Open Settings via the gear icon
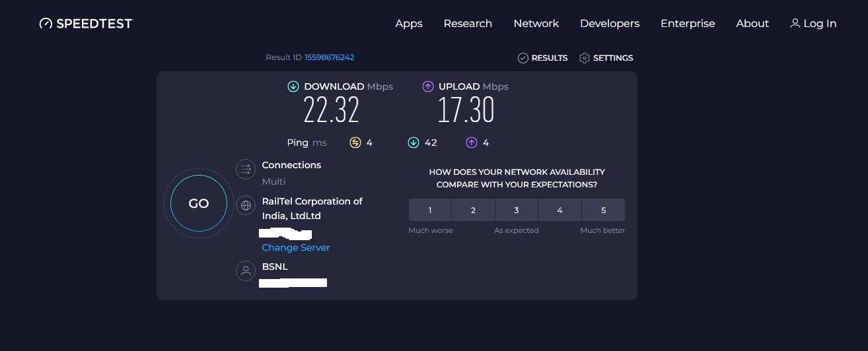The width and height of the screenshot is (868, 351). [584, 58]
